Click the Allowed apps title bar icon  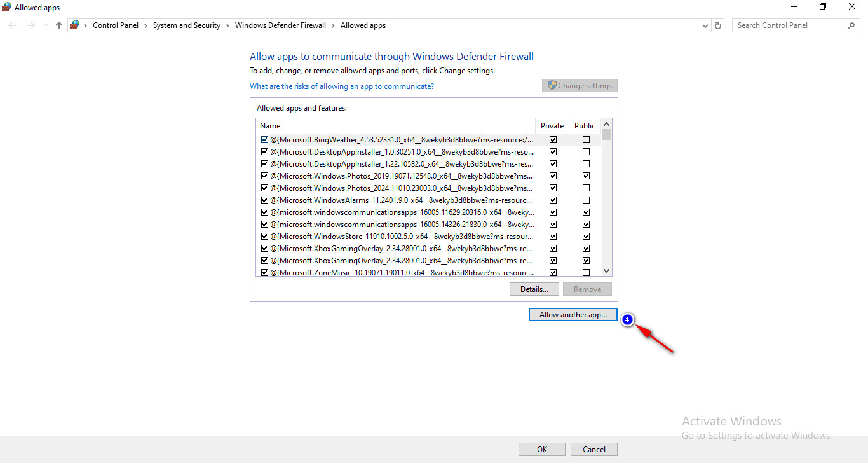click(x=6, y=7)
